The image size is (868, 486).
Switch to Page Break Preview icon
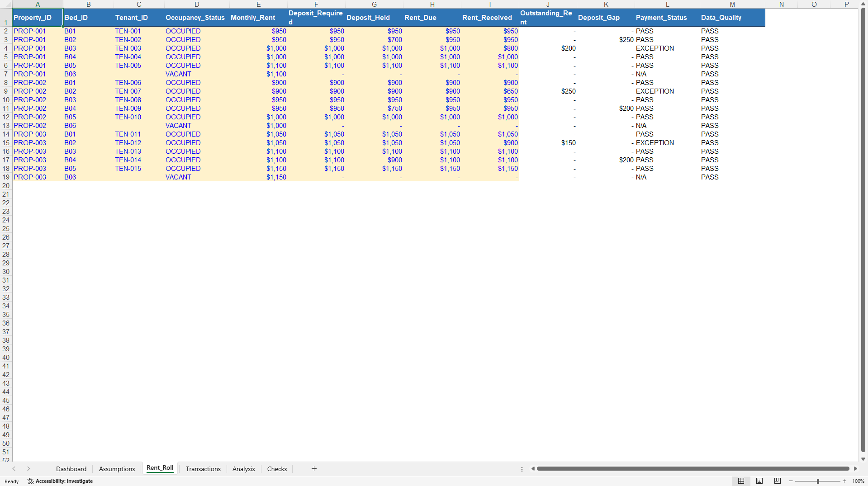[778, 481]
